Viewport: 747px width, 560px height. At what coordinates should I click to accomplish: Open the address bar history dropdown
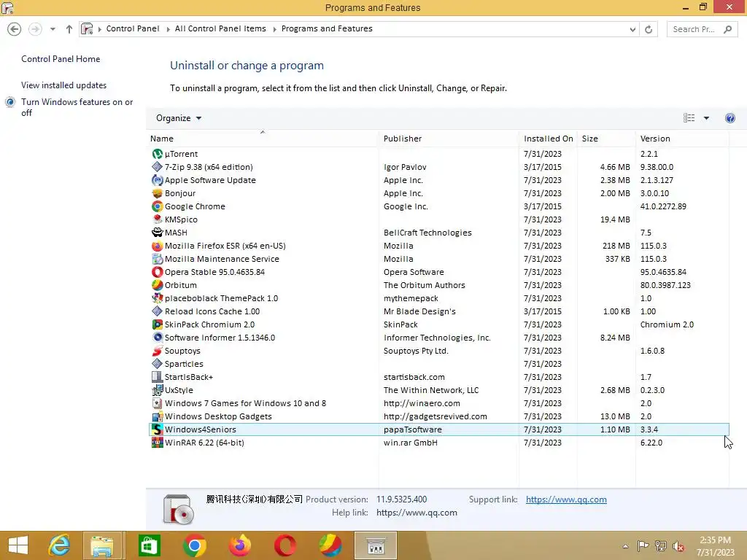pos(632,29)
